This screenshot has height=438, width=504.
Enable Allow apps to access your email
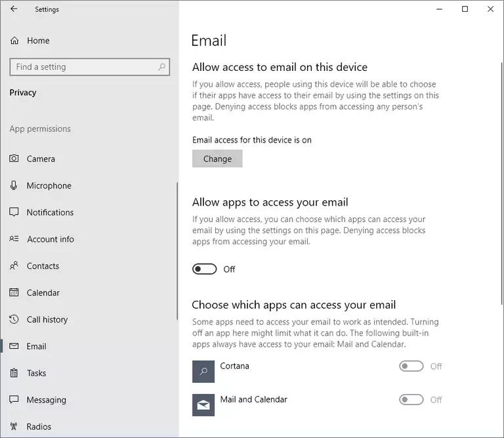[205, 269]
